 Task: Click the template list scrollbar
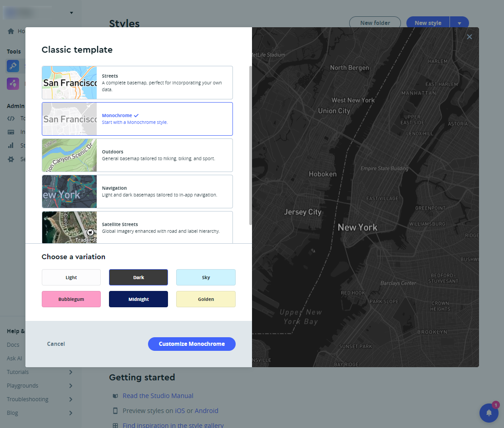[250, 145]
